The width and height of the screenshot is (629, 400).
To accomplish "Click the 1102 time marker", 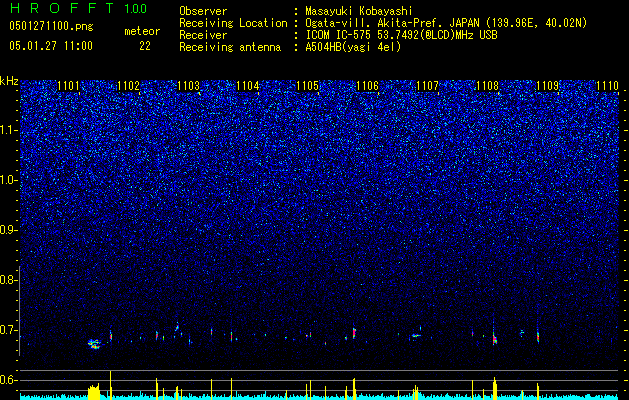I will (128, 86).
